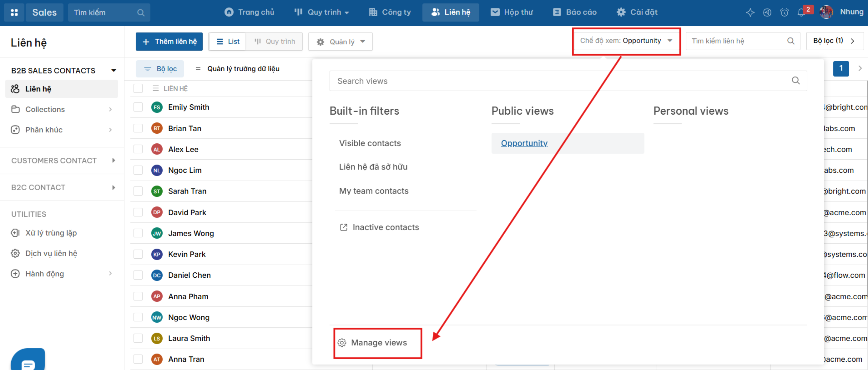The image size is (868, 370).
Task: Click the Thêm liên hệ button
Action: pyautogui.click(x=169, y=42)
